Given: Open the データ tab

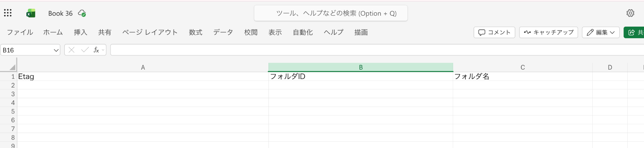Looking at the screenshot, I should pos(223,32).
